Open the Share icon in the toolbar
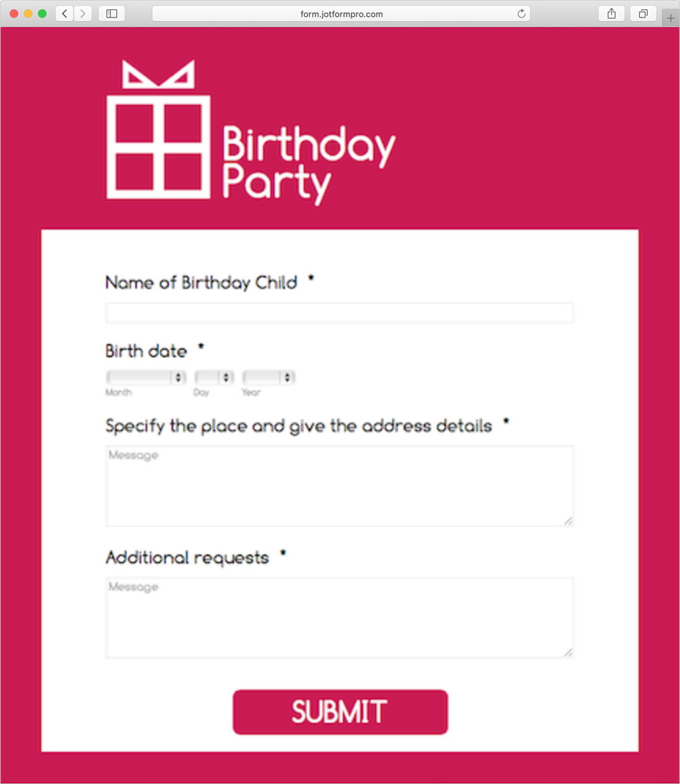Image resolution: width=680 pixels, height=784 pixels. 612,14
